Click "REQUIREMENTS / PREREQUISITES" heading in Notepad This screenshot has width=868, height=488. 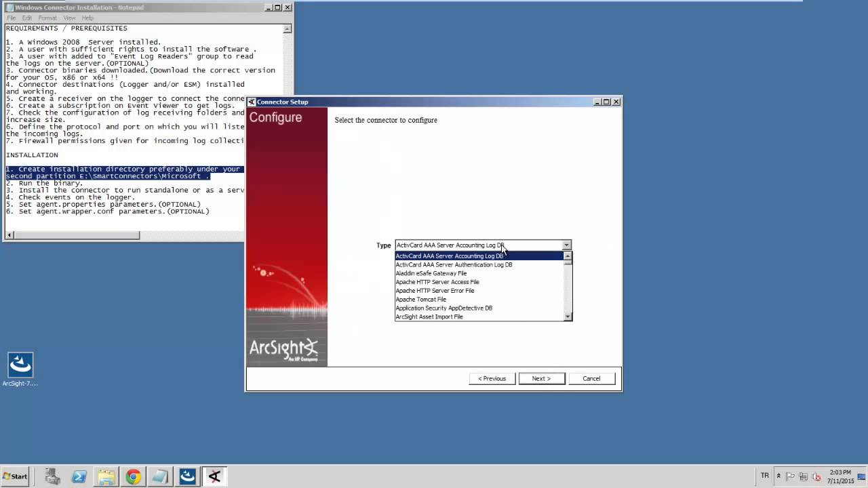[x=66, y=28]
